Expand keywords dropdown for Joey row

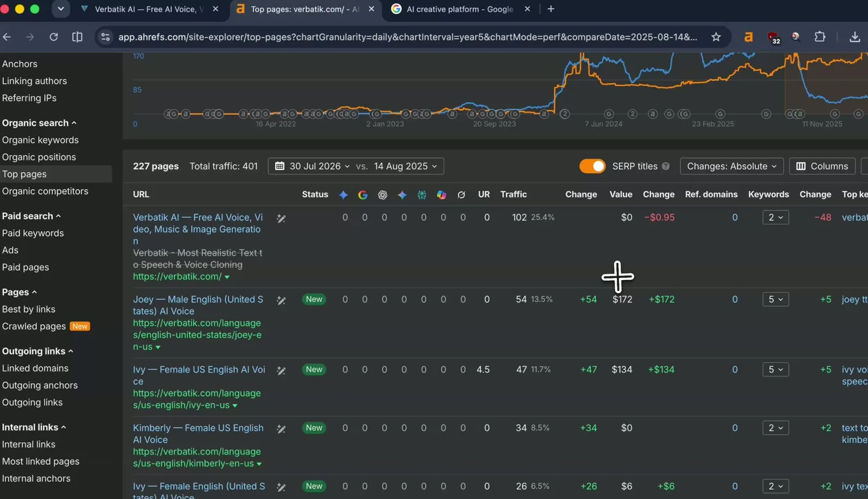776,299
